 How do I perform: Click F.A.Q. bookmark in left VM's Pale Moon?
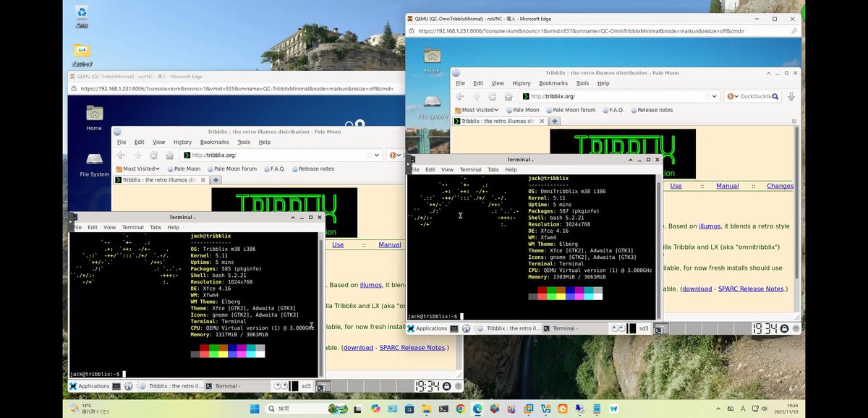273,169
